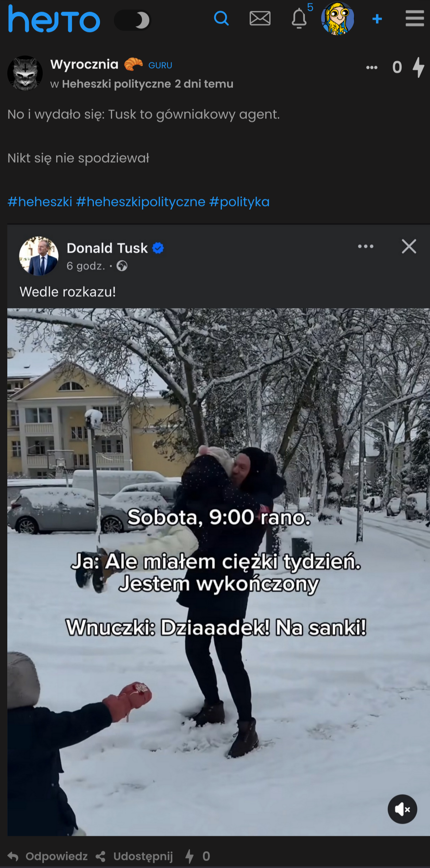430x868 pixels.
Task: Close the embedded Donald Tusk post
Action: [x=409, y=247]
